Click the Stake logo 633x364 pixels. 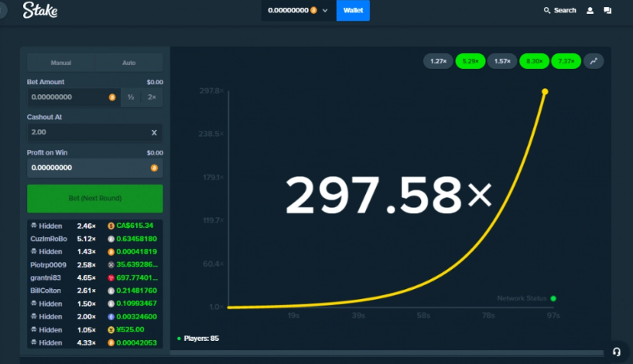pos(39,10)
